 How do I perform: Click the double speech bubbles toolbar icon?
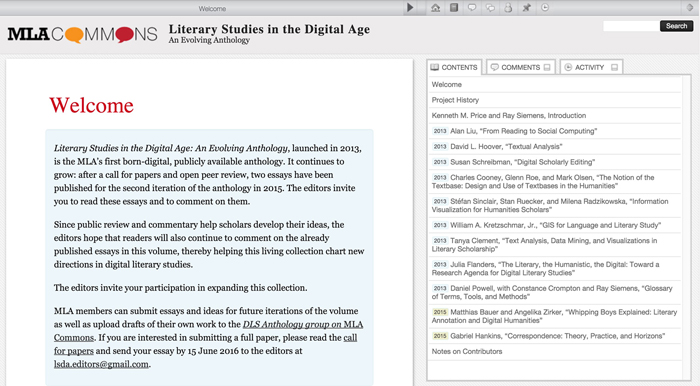[490, 8]
